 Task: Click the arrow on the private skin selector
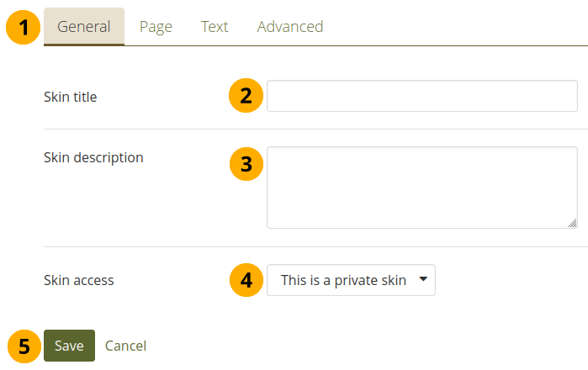tap(423, 279)
